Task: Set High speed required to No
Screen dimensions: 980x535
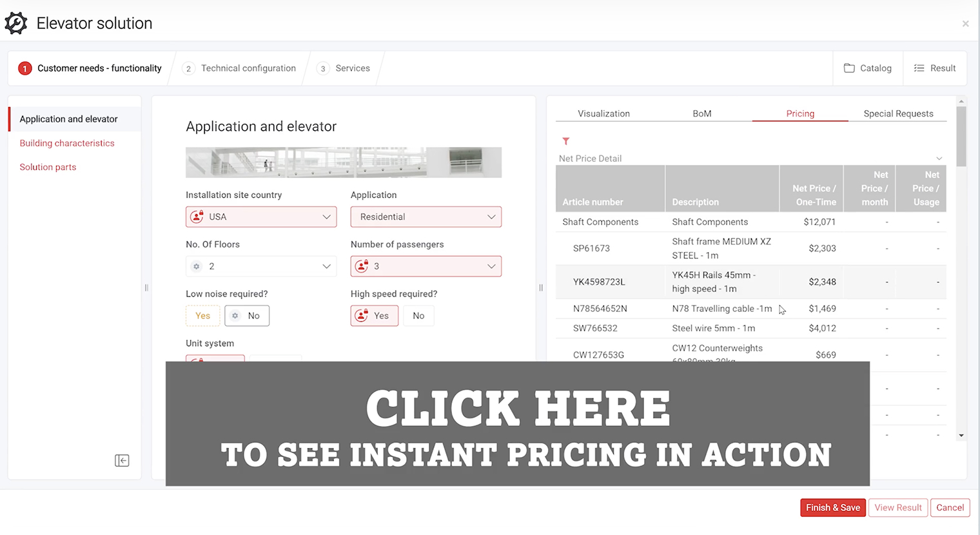Action: coord(418,315)
